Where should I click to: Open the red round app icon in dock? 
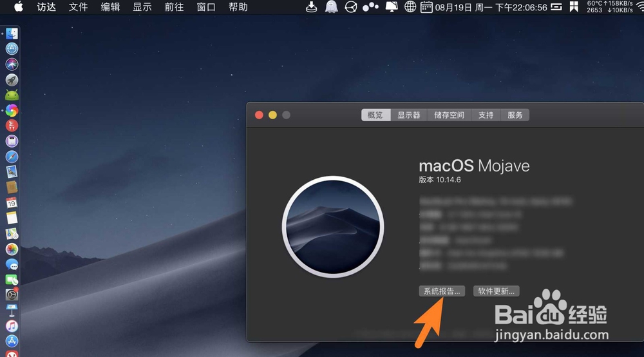pyautogui.click(x=12, y=126)
